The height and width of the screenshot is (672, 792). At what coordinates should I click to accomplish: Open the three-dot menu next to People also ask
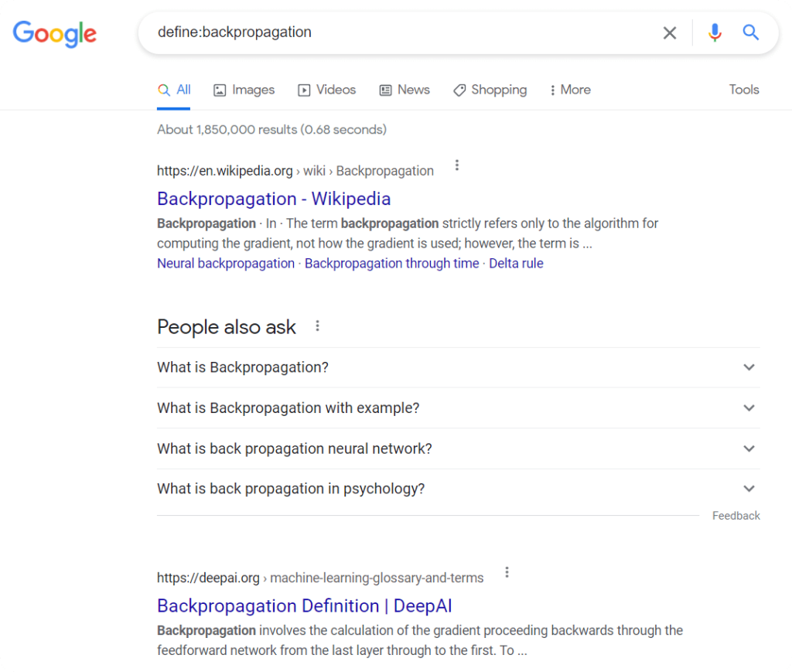[317, 326]
